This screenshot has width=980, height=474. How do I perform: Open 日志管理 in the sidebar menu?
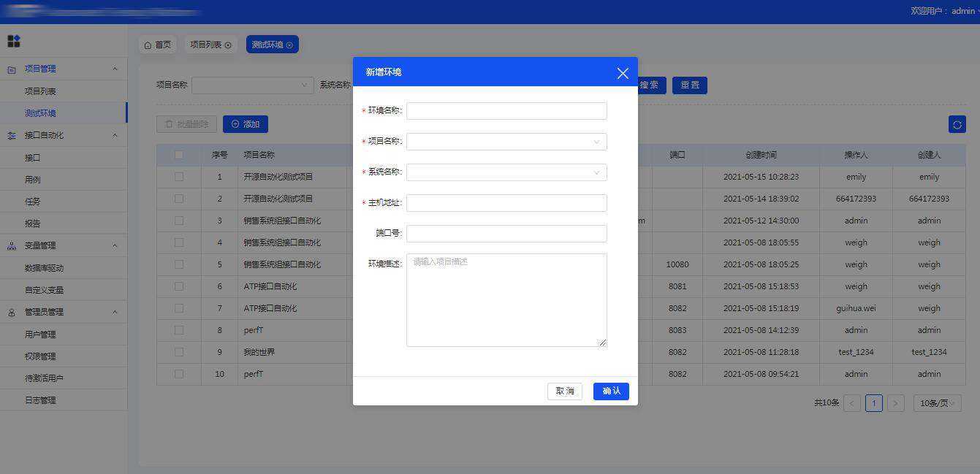(x=64, y=400)
